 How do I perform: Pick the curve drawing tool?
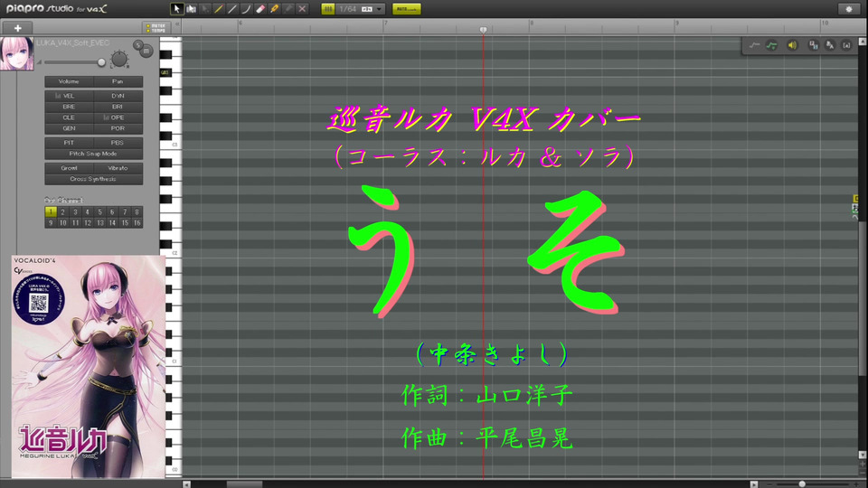coord(246,9)
